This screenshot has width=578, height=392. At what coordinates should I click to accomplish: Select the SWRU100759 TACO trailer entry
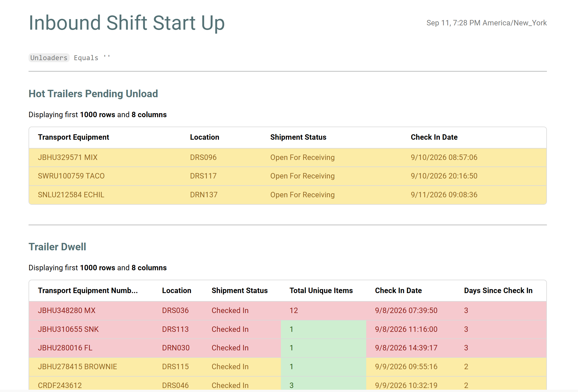tap(287, 176)
